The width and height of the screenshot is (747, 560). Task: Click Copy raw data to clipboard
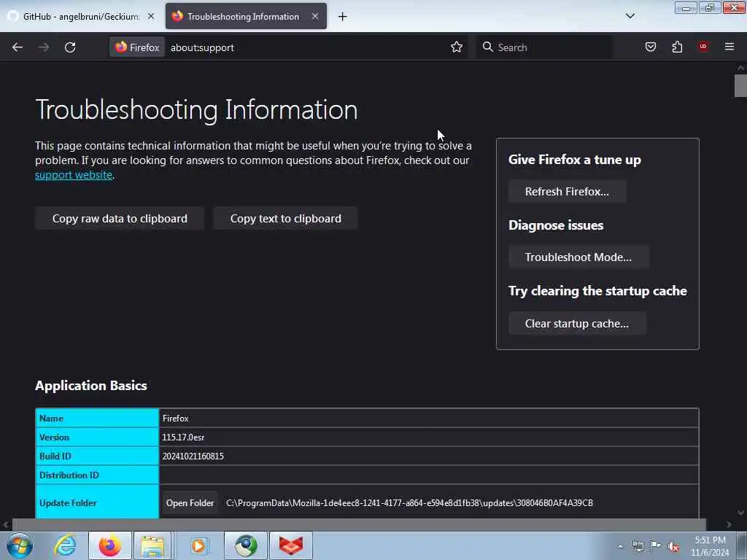point(120,219)
